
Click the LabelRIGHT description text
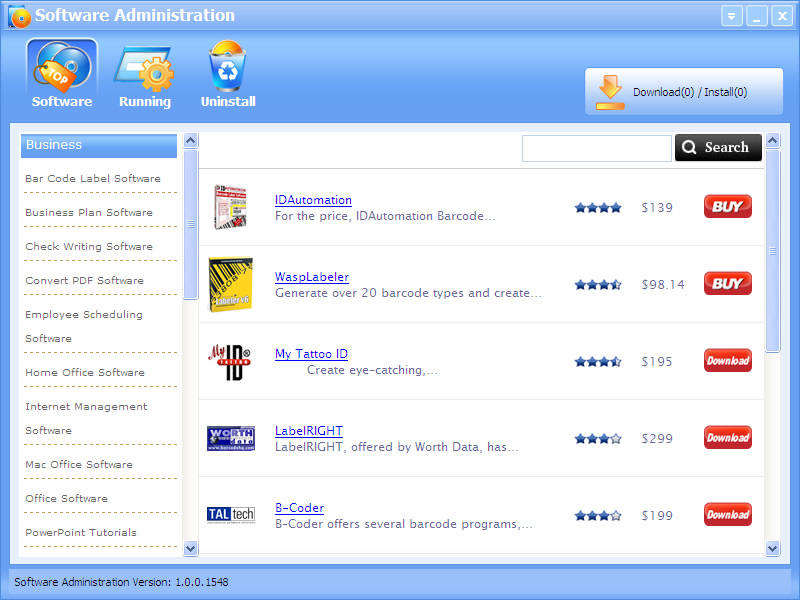pos(397,447)
